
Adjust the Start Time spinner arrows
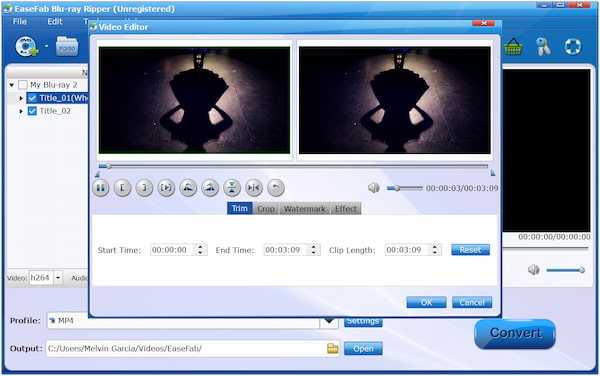pos(200,250)
